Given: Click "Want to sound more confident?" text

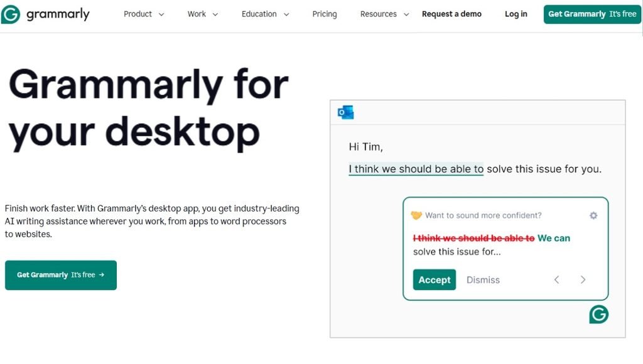Looking at the screenshot, I should pyautogui.click(x=483, y=215).
